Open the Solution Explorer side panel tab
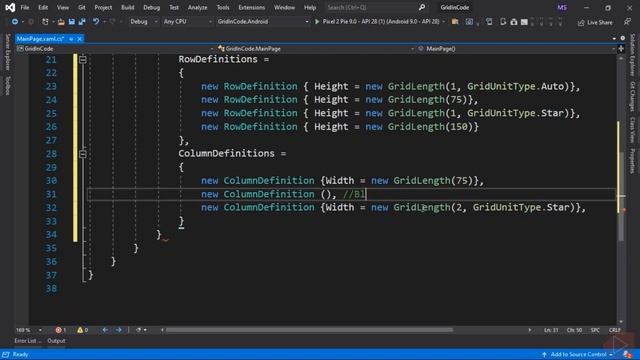This screenshot has width=640, height=360. point(632,55)
